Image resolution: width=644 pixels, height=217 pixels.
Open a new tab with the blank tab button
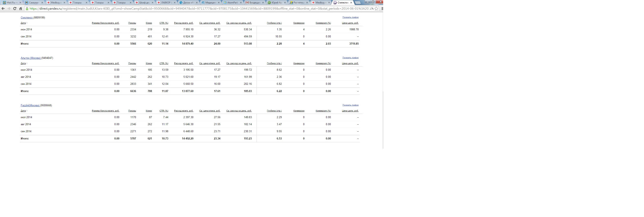click(358, 2)
